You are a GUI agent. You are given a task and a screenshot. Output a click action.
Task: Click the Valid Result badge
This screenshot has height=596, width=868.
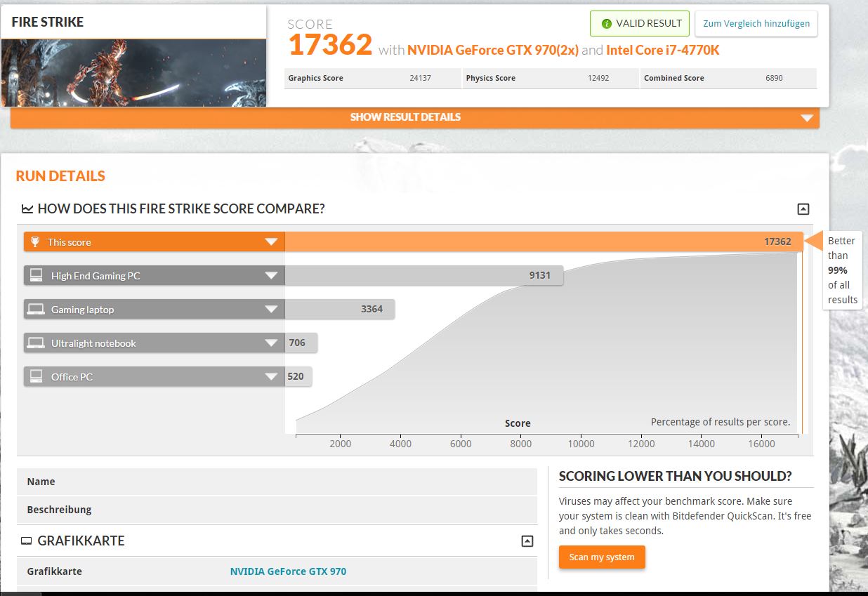coord(640,23)
